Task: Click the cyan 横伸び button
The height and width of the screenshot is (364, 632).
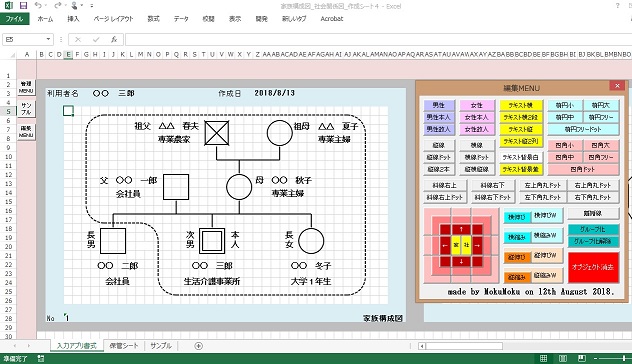Action: [517, 217]
